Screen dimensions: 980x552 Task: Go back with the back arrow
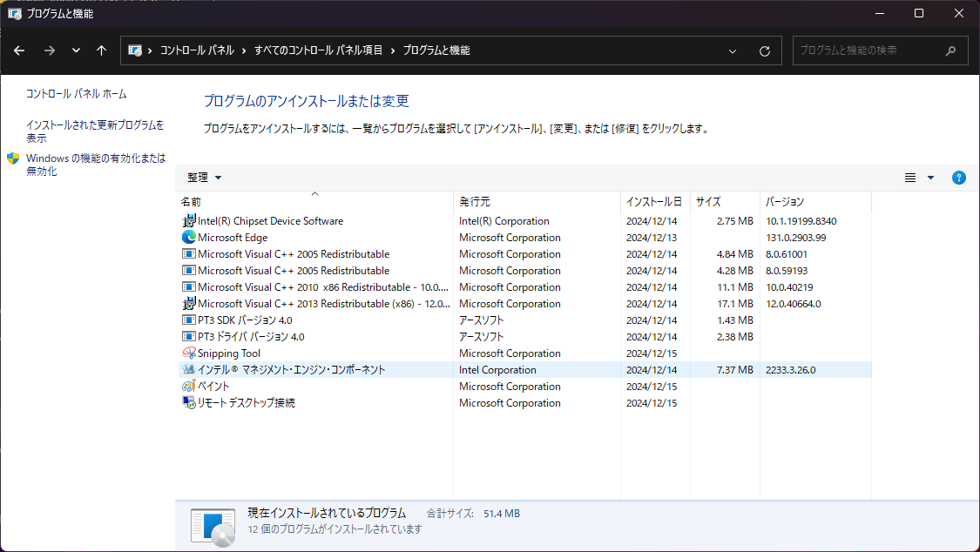tap(19, 50)
